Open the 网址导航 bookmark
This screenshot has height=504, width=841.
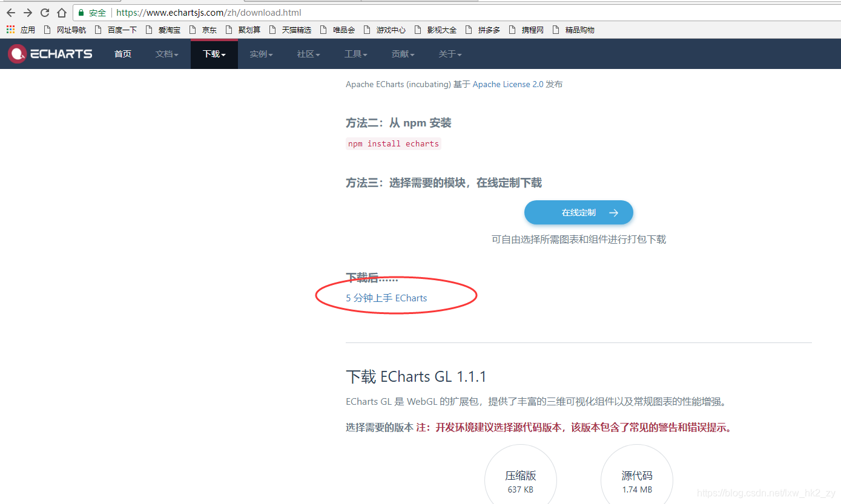(65, 30)
